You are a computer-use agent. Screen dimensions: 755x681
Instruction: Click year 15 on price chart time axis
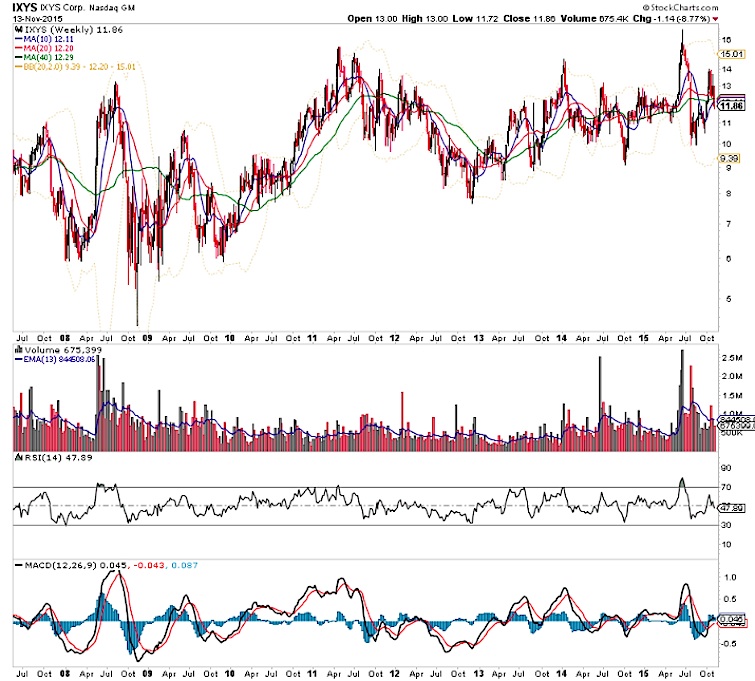click(x=644, y=338)
